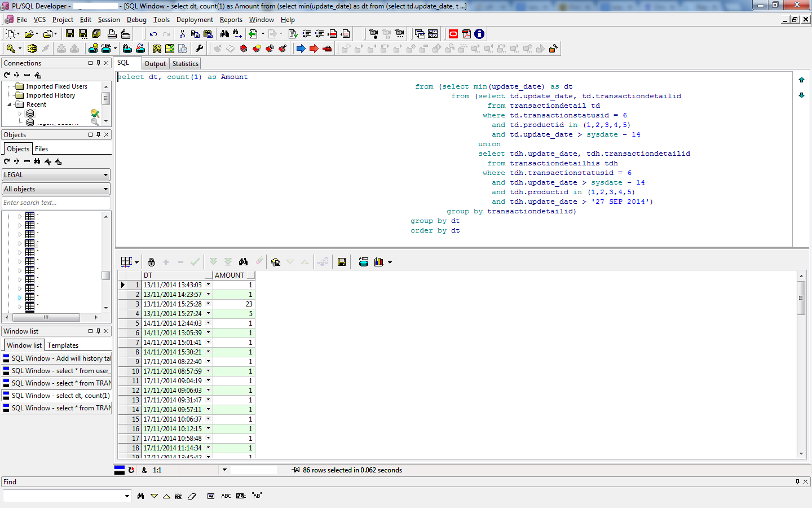Open Preferences with the wrench icon
The image size is (812, 508).
199,49
